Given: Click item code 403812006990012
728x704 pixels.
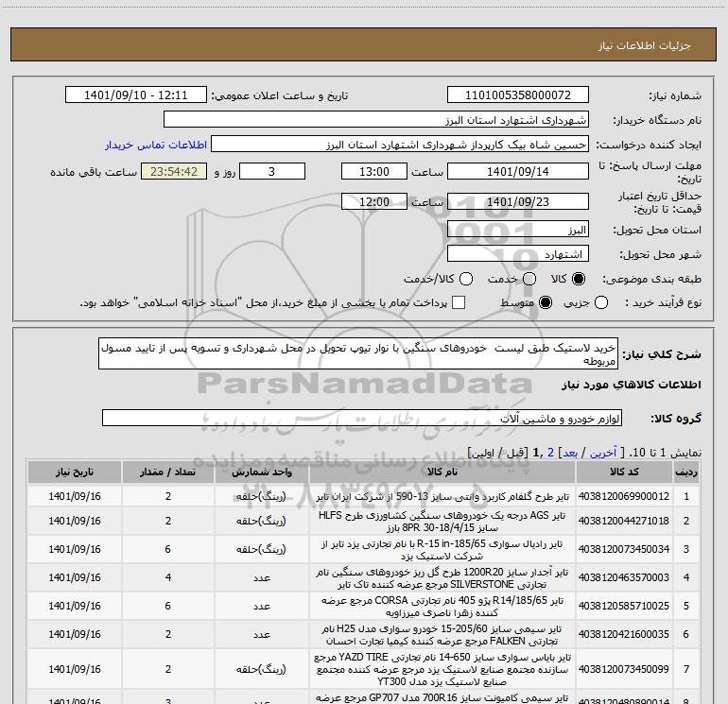Looking at the screenshot, I should click(x=624, y=496).
